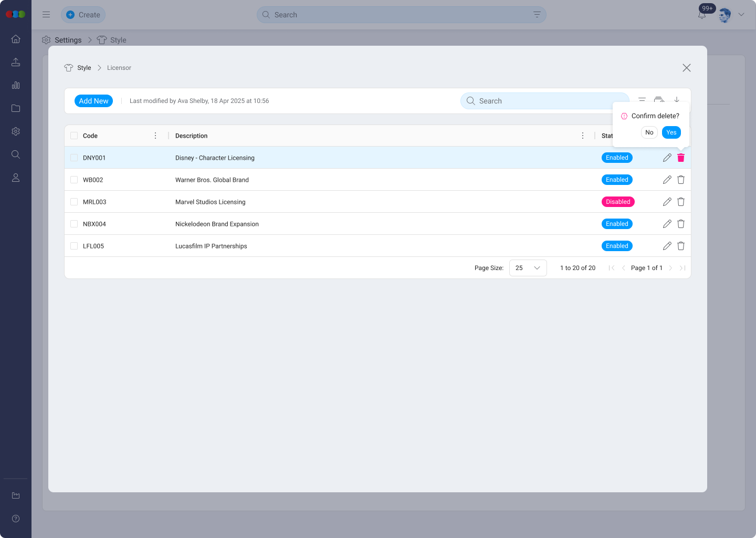Click the trash icon for Marvel Studios Licensing
The image size is (756, 538).
click(681, 202)
